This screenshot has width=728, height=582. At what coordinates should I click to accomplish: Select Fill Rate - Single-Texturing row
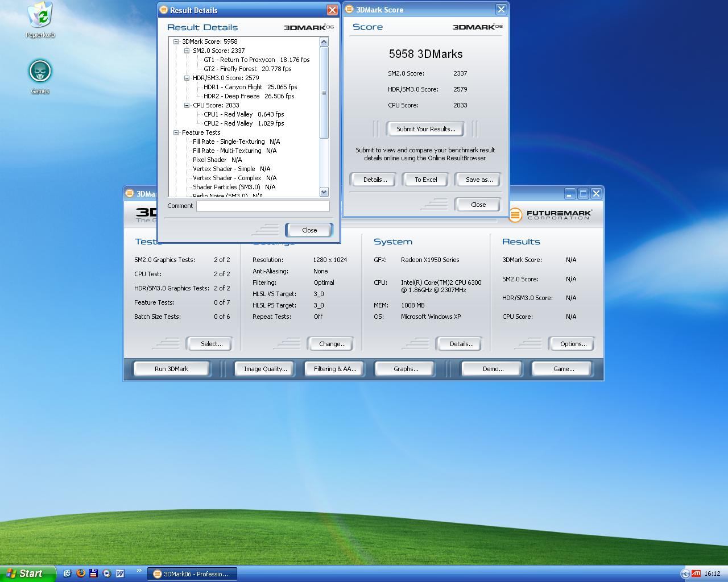(237, 142)
